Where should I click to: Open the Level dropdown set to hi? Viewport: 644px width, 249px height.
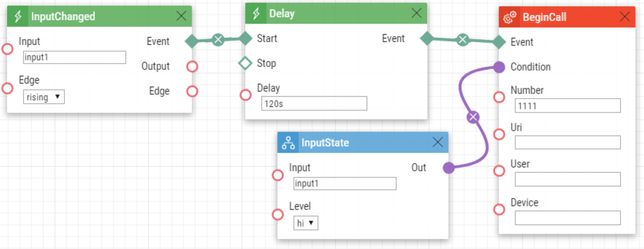[306, 224]
